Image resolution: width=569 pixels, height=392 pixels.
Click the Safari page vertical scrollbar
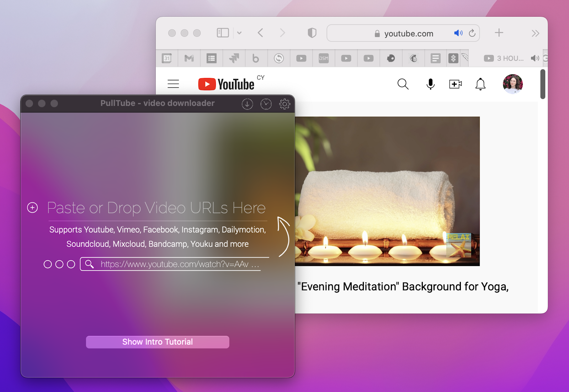[543, 84]
